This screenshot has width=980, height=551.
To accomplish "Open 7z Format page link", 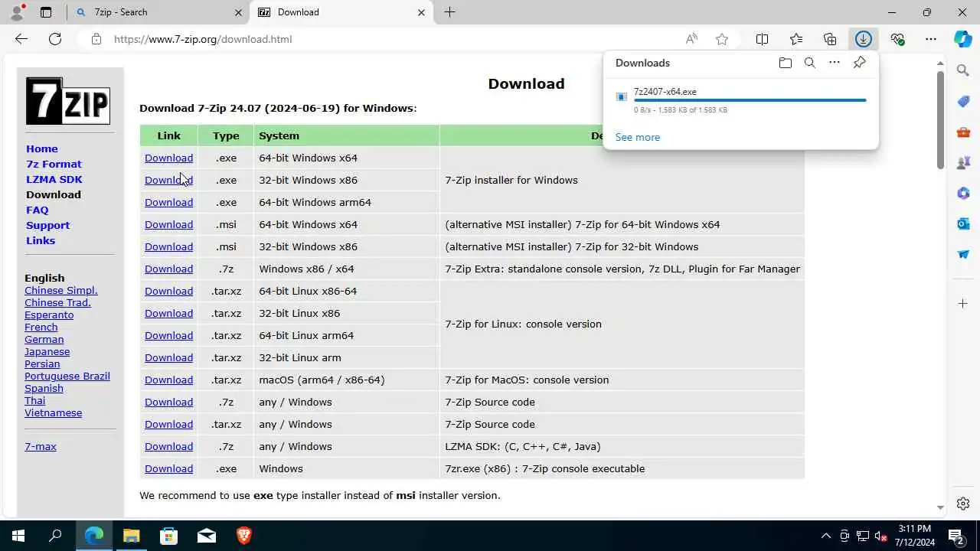I will tap(54, 164).
